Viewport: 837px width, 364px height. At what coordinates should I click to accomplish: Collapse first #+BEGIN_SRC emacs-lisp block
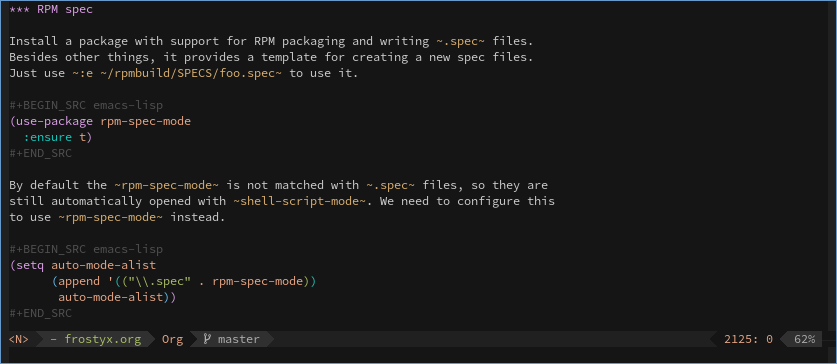[x=86, y=105]
